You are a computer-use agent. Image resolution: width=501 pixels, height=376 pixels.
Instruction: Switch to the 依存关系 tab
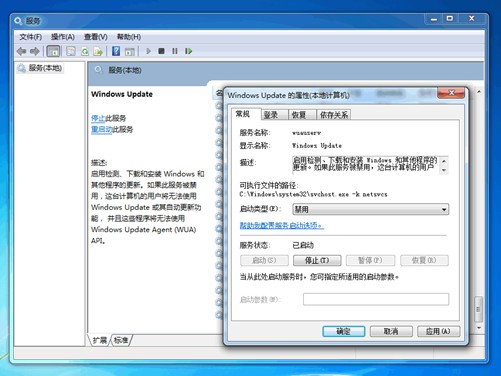(x=334, y=115)
